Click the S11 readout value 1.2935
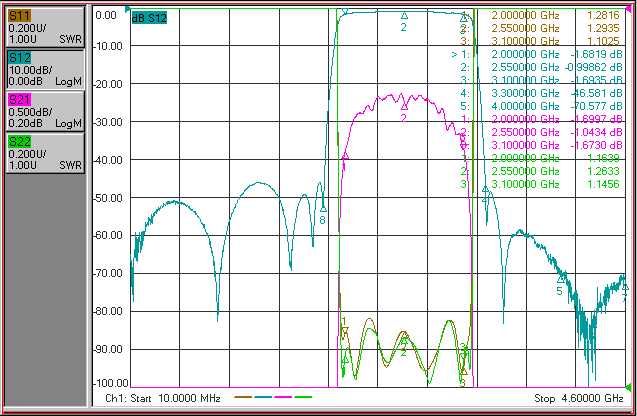 [x=603, y=28]
